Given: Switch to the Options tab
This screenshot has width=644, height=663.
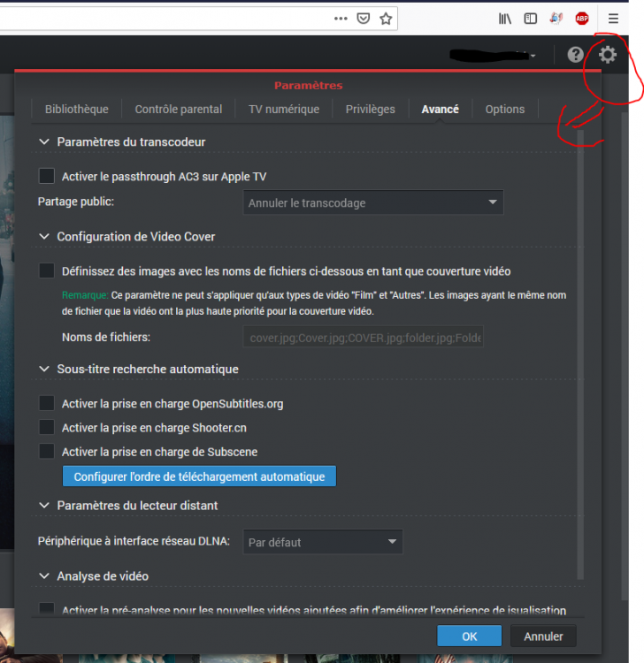Looking at the screenshot, I should coord(505,109).
